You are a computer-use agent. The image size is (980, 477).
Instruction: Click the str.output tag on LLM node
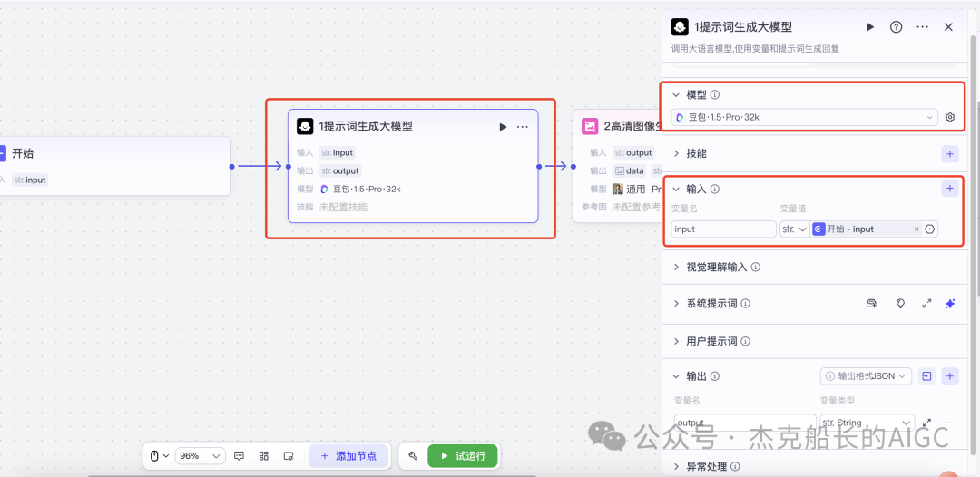pos(340,170)
